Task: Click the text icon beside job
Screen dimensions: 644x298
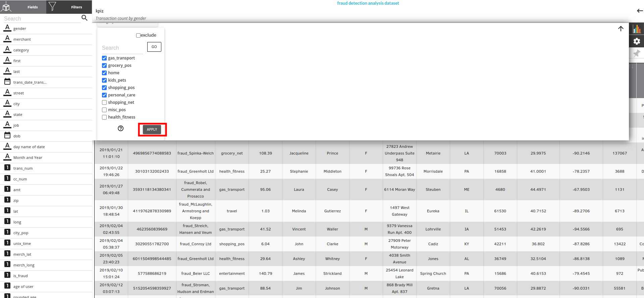Action: (x=7, y=125)
